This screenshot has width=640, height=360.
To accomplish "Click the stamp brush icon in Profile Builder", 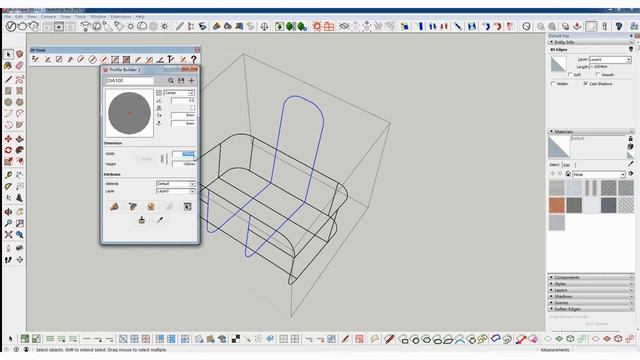I will 142,220.
